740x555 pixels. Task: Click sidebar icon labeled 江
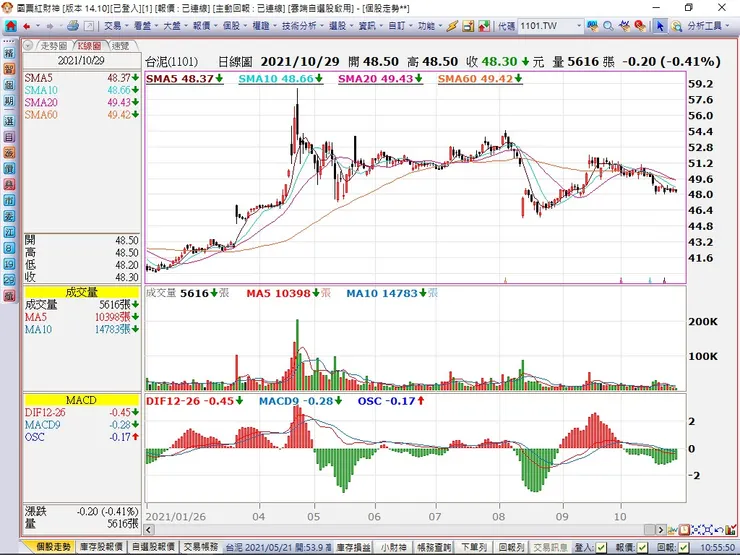click(9, 232)
